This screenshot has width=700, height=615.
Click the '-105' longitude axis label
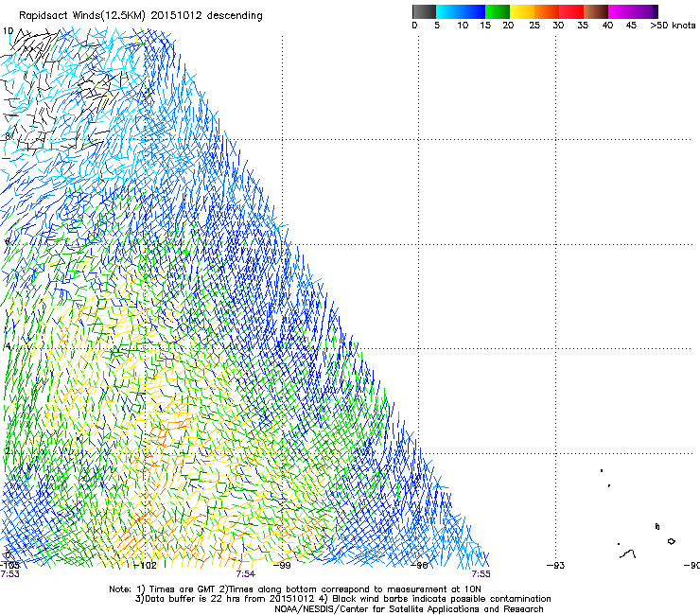tap(9, 566)
